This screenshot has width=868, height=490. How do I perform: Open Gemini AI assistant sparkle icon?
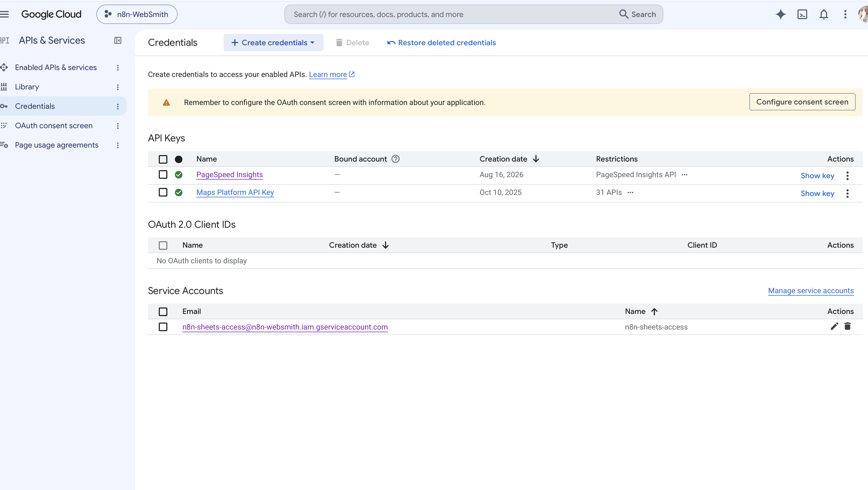[x=780, y=14]
